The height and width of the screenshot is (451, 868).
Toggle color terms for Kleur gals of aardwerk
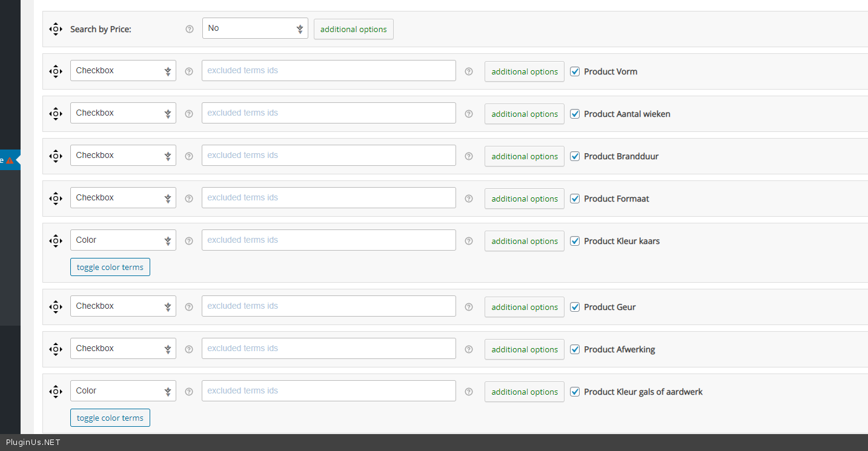[110, 418]
